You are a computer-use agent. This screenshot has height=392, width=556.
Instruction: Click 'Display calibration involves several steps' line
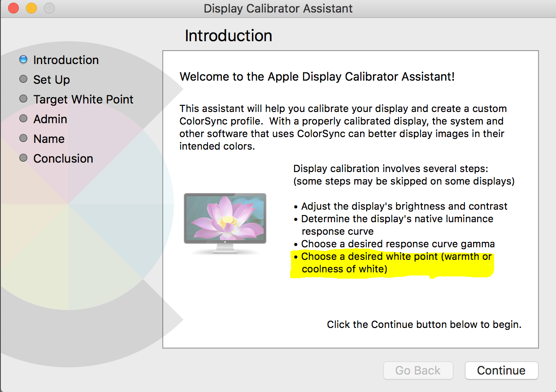[x=391, y=169]
